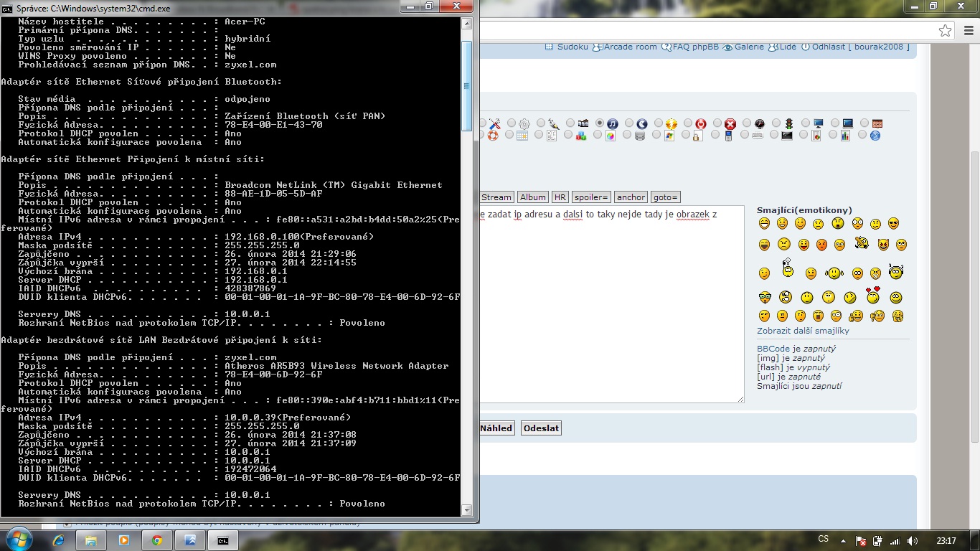Viewport: 980px width, 551px height.
Task: Insert the red angry-faced smiley
Action: pyautogui.click(x=821, y=245)
